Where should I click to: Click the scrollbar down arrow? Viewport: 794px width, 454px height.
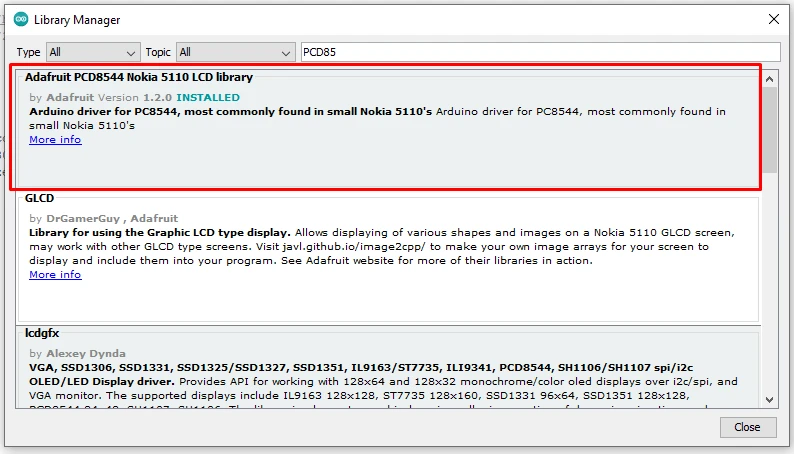[x=769, y=400]
